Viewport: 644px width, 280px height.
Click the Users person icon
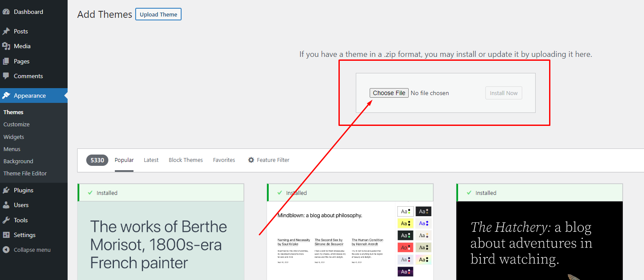(6, 205)
